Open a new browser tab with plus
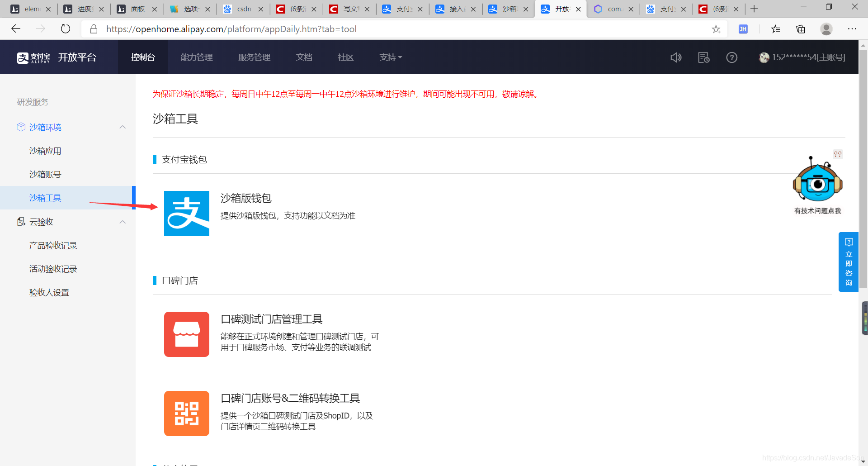Viewport: 868px width, 466px height. 754,9
